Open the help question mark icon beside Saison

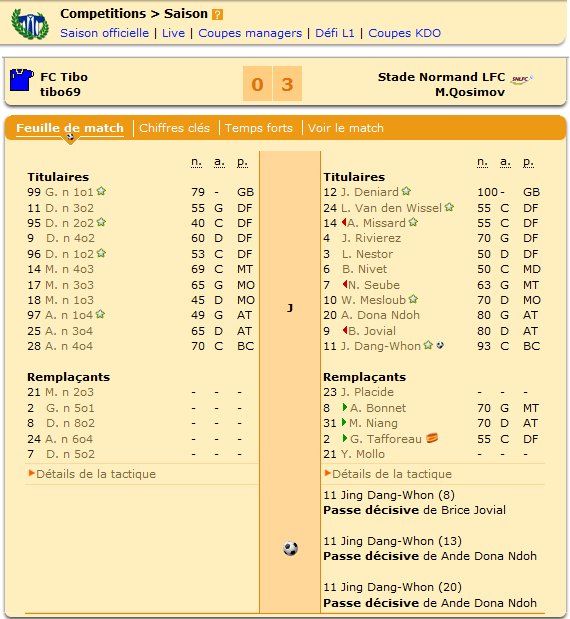tap(218, 15)
